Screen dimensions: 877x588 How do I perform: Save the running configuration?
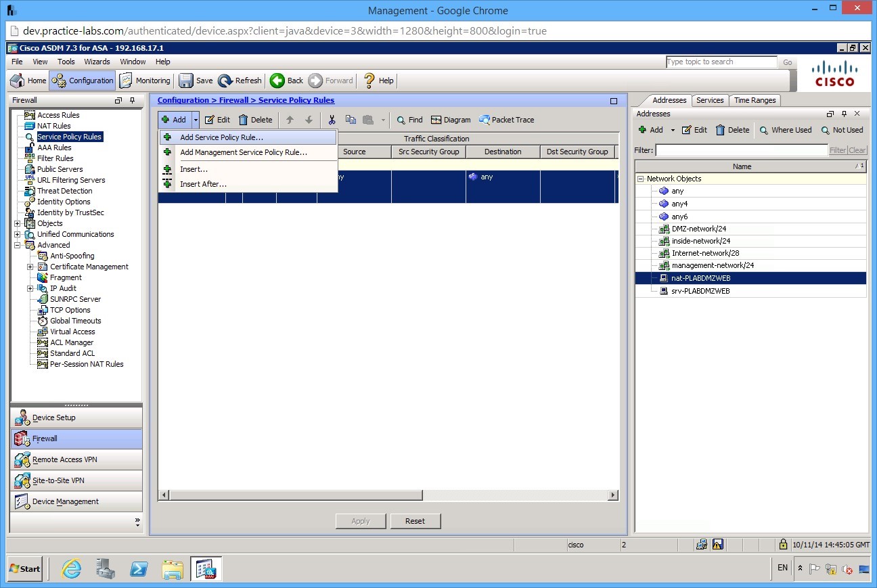pos(195,81)
